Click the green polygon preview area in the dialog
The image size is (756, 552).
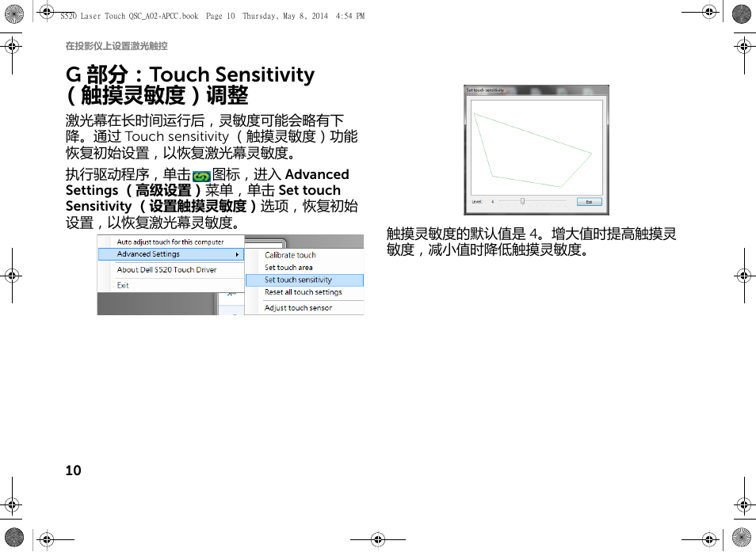[536, 147]
